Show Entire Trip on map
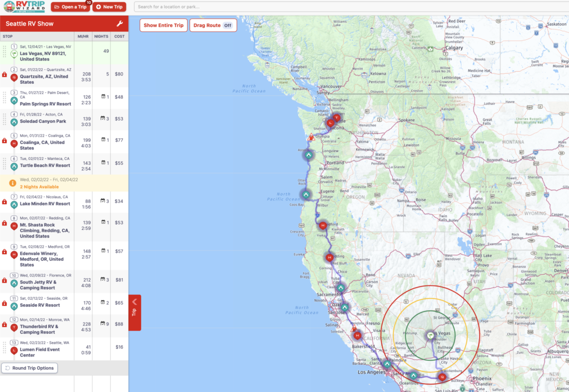569x392 pixels. point(163,26)
